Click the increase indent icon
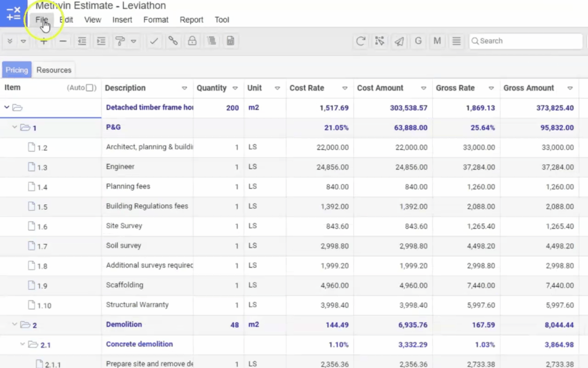The height and width of the screenshot is (368, 588). pyautogui.click(x=101, y=41)
